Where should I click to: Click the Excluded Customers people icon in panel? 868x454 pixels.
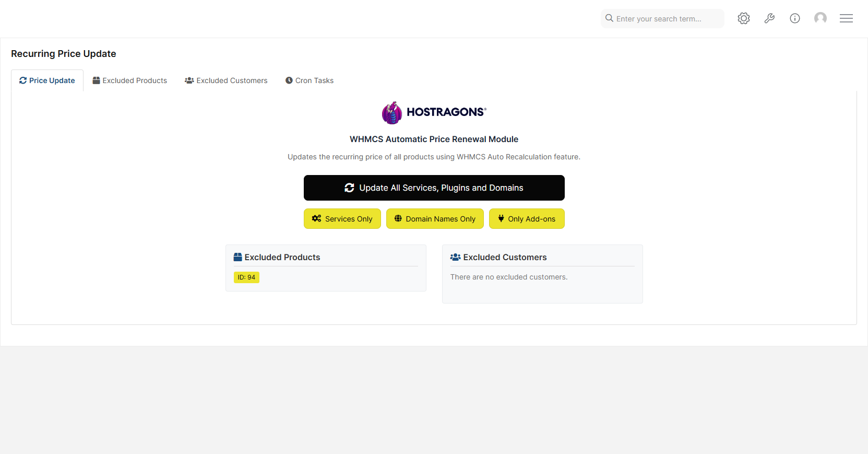[455, 257]
